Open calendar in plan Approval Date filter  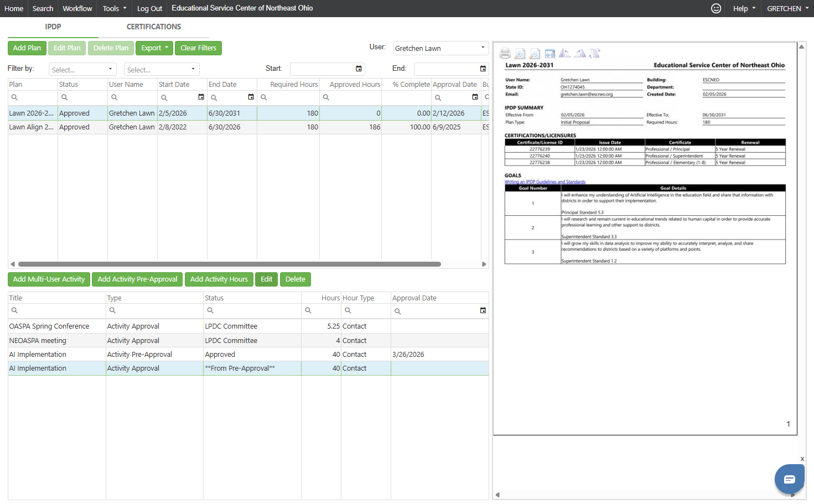(475, 97)
